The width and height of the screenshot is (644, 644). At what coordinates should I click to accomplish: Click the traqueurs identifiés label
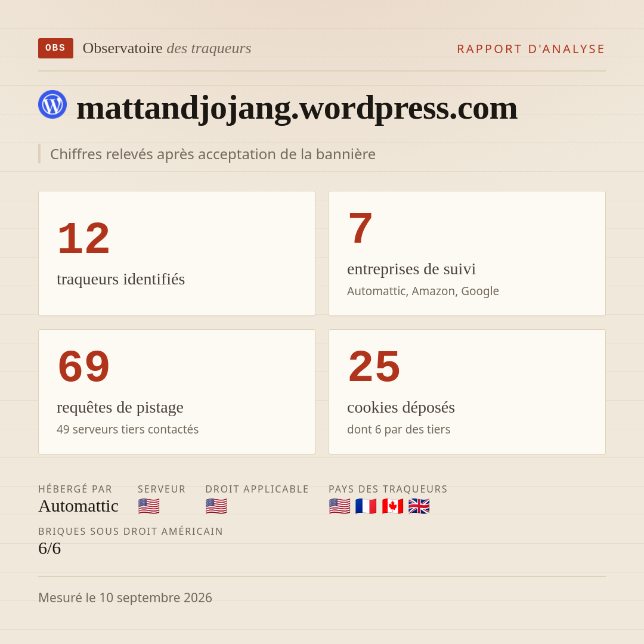(x=120, y=279)
